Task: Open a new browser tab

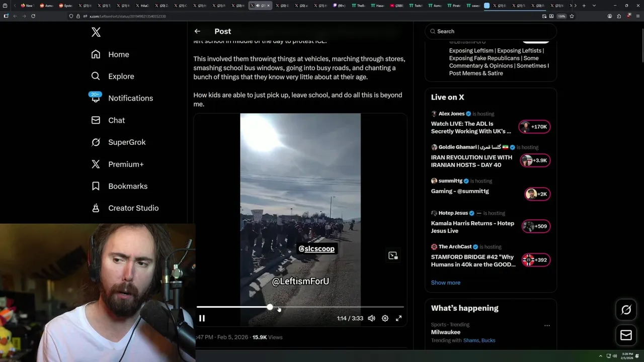Action: tap(584, 6)
